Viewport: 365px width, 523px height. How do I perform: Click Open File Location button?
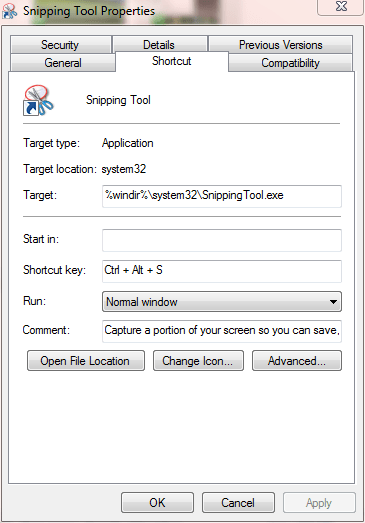[86, 361]
